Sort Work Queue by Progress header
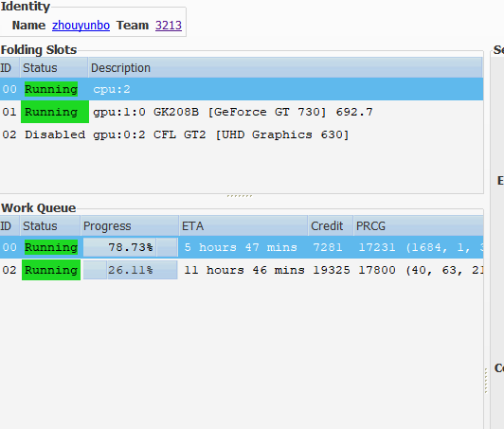This screenshot has height=429, width=504. click(x=130, y=226)
